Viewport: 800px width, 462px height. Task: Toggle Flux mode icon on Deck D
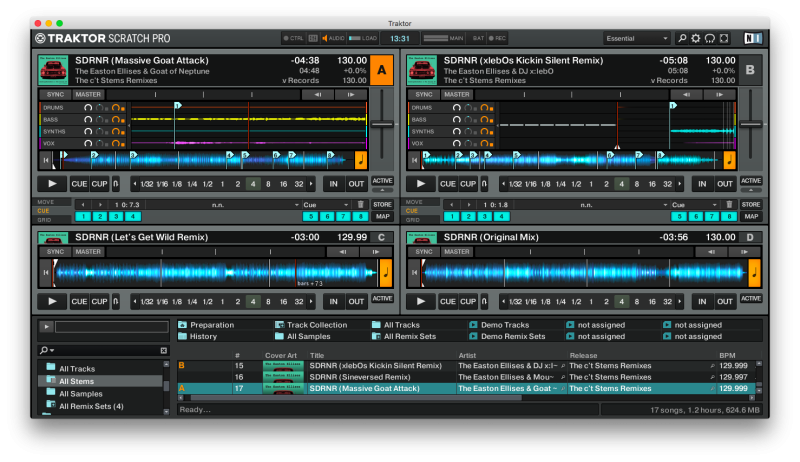click(x=484, y=301)
